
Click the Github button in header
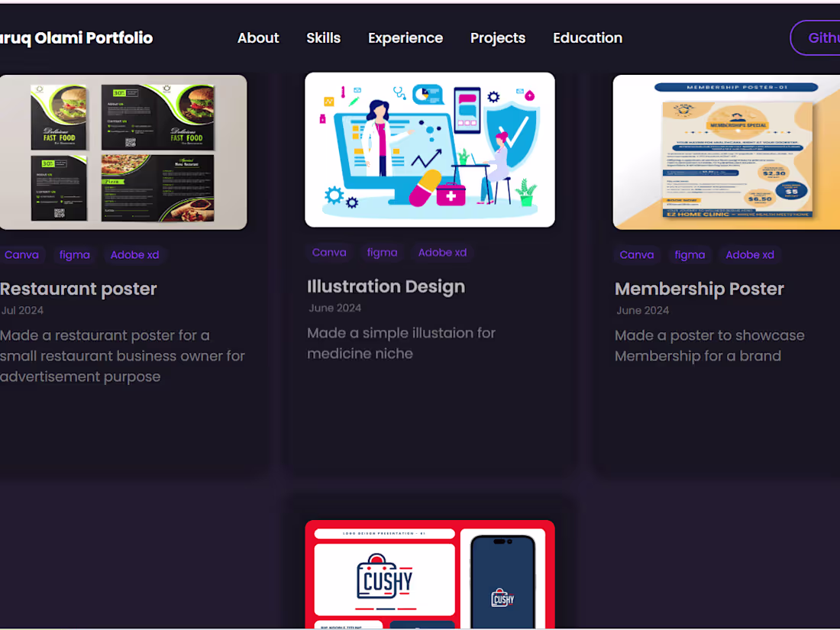click(x=816, y=37)
